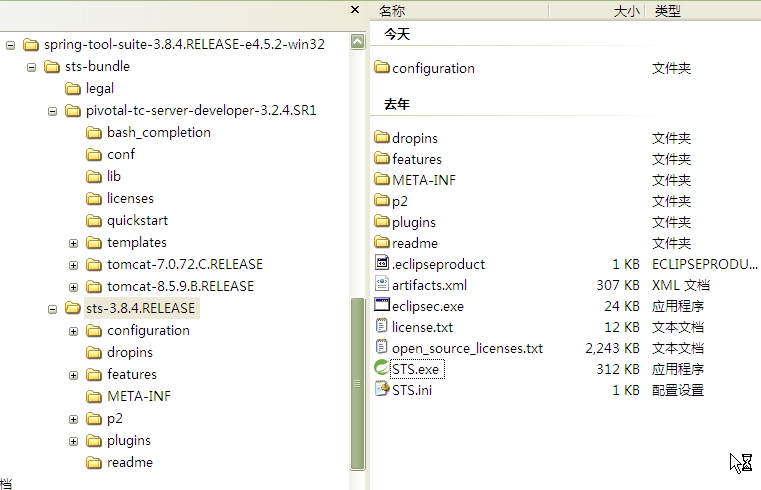Select the eclipsec.exe file name
The image size is (761, 490).
tap(428, 306)
